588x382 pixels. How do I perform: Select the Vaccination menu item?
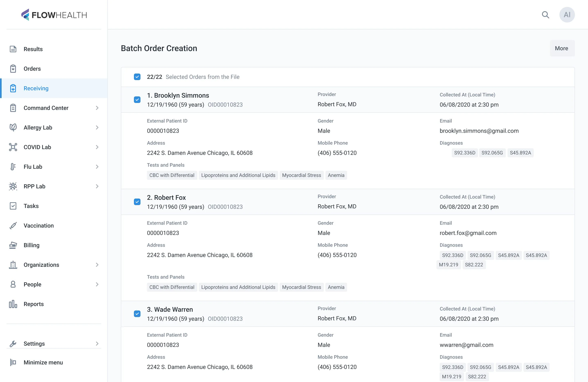54,226
